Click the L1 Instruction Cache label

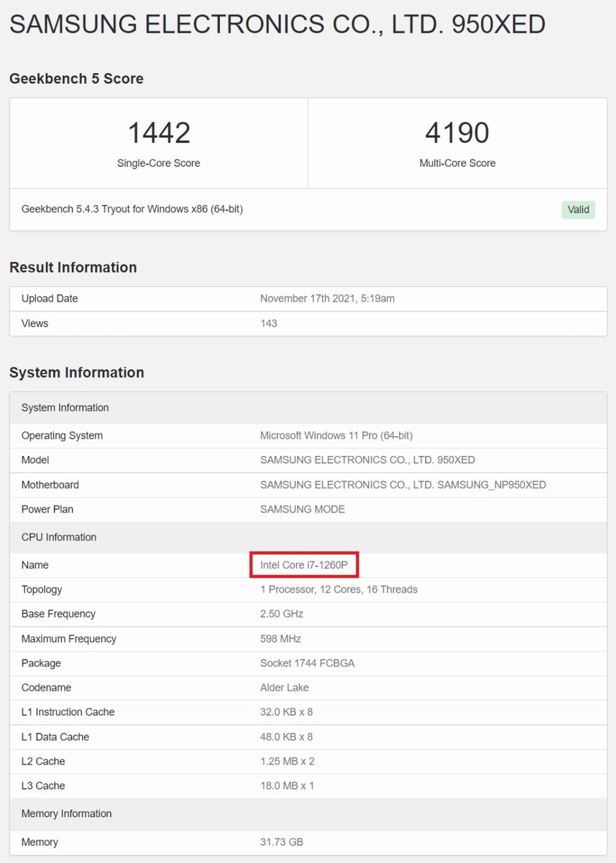[68, 712]
